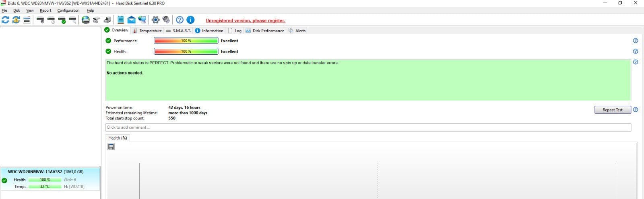The height and width of the screenshot is (199, 644).
Task: Select WDC WD20NMVW-11AV3S2 in disk list
Action: point(50,179)
